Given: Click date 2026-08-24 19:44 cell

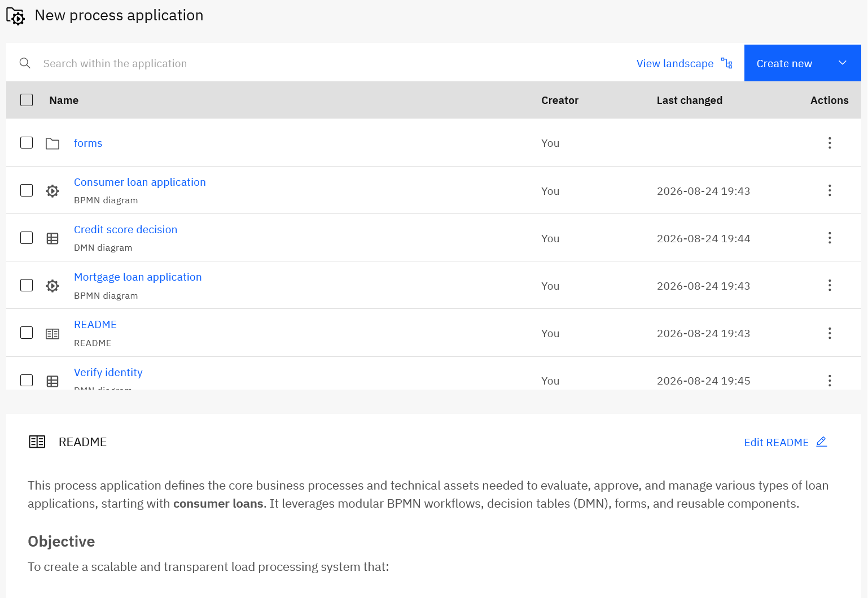Looking at the screenshot, I should click(x=703, y=238).
